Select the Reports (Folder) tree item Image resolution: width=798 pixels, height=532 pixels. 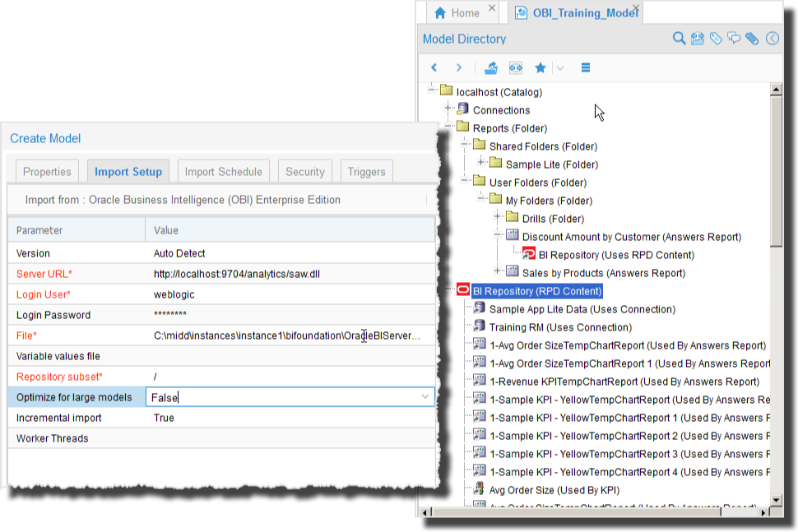click(510, 128)
